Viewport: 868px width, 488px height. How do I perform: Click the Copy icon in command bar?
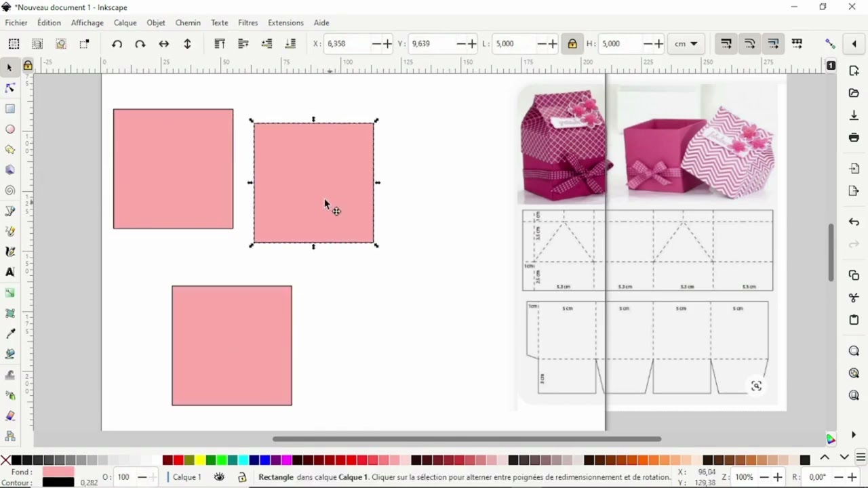click(854, 275)
